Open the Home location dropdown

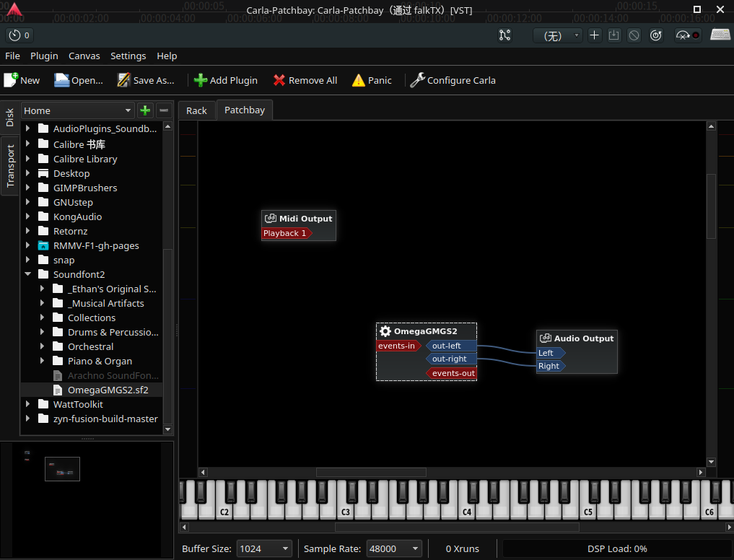point(78,110)
